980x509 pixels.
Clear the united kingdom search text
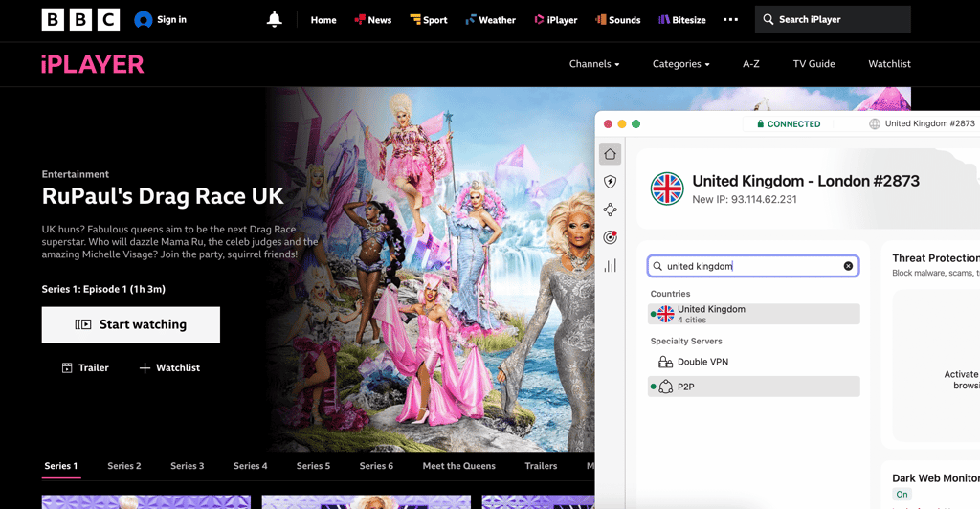pyautogui.click(x=848, y=266)
